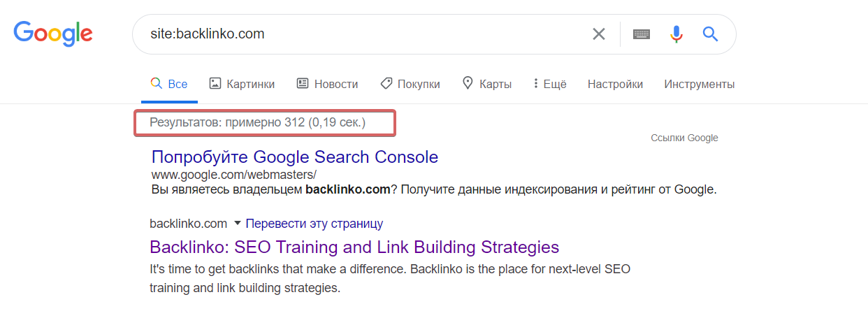Click the blue magnifier search button
Image resolution: width=868 pixels, height=311 pixels.
pos(710,34)
